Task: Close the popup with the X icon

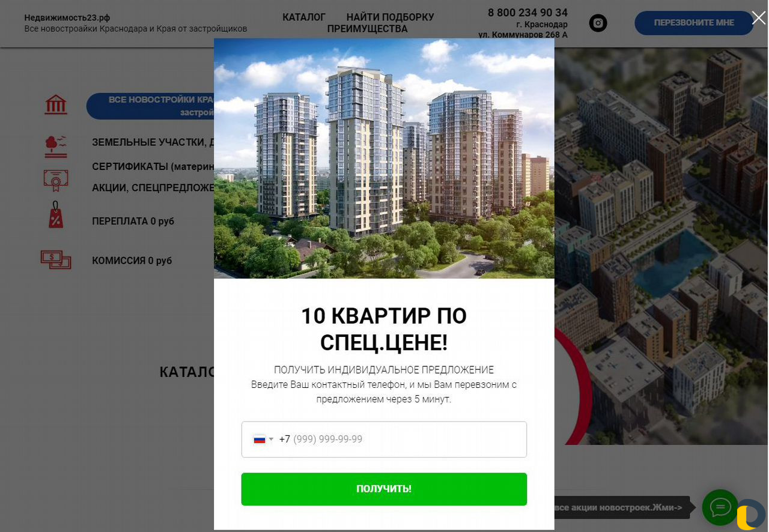Action: pos(759,18)
